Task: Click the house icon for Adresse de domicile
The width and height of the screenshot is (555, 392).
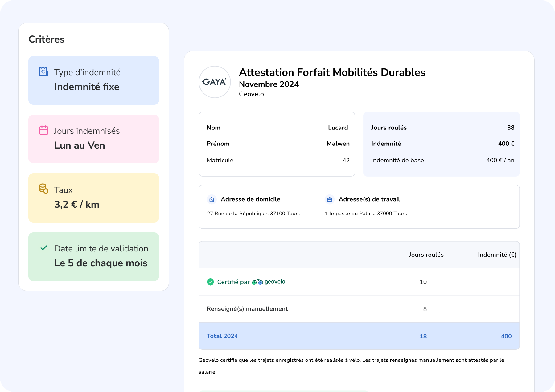Action: (212, 199)
